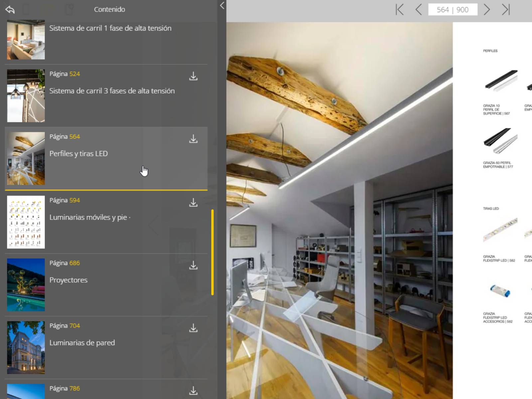This screenshot has width=532, height=399.
Task: Go to the next page
Action: click(487, 10)
